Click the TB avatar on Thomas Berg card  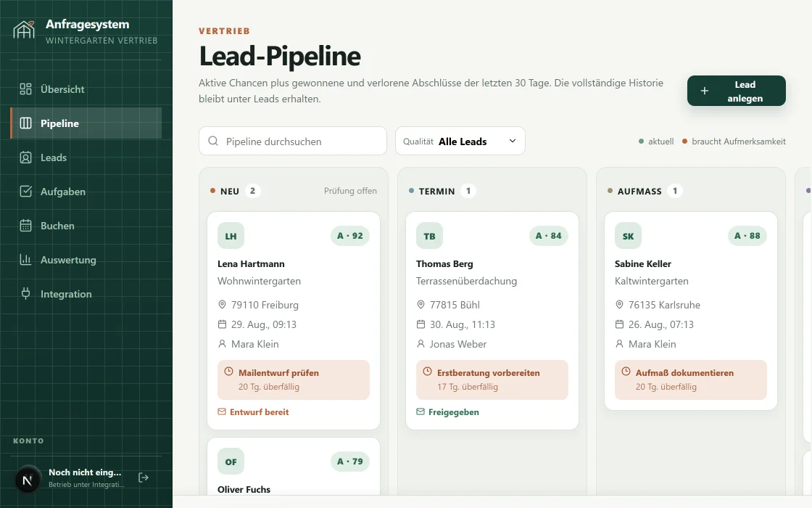click(x=429, y=236)
